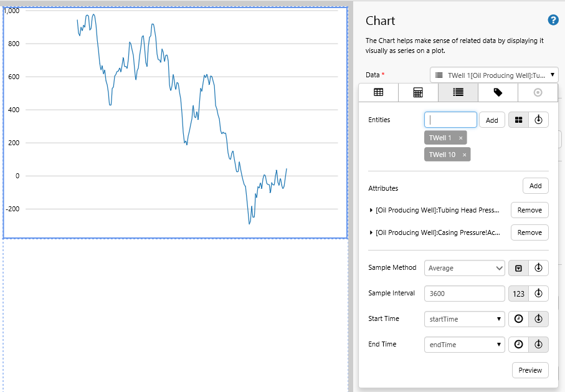Toggle Entities variable binding mode
565x392 pixels.
pos(539,120)
